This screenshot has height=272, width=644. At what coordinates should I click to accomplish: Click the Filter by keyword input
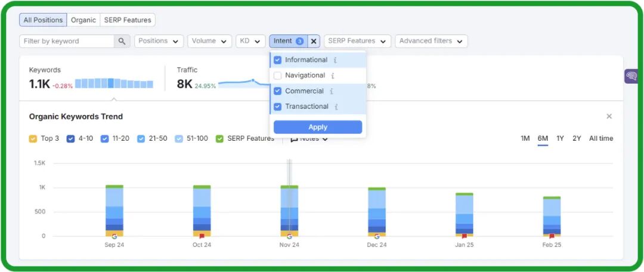pyautogui.click(x=66, y=41)
